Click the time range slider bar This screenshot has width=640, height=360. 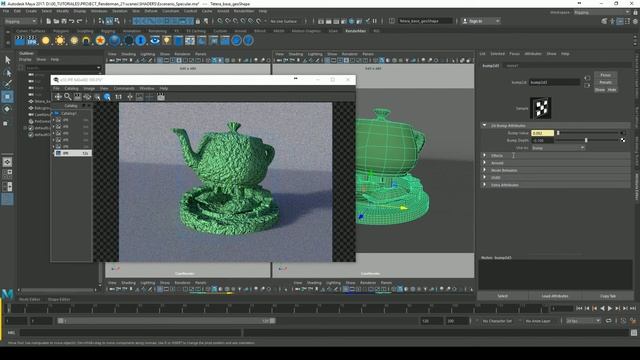(x=166, y=321)
